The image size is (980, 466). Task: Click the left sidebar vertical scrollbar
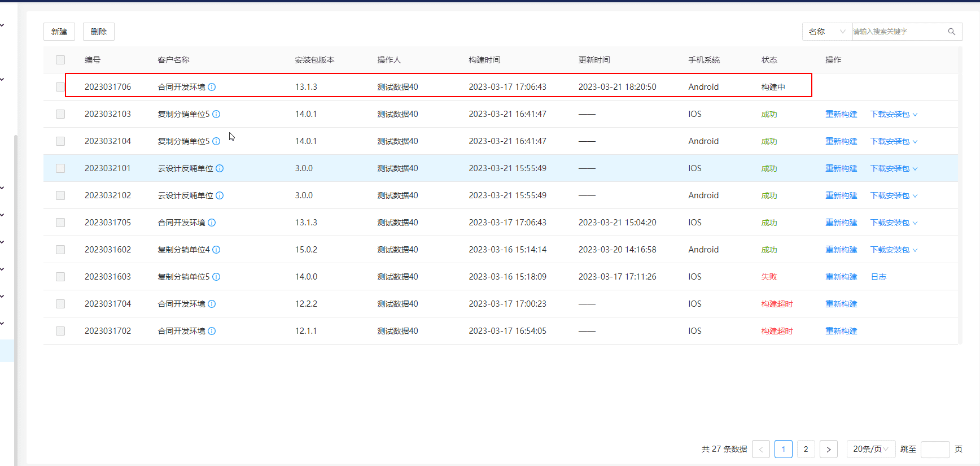(x=16, y=299)
